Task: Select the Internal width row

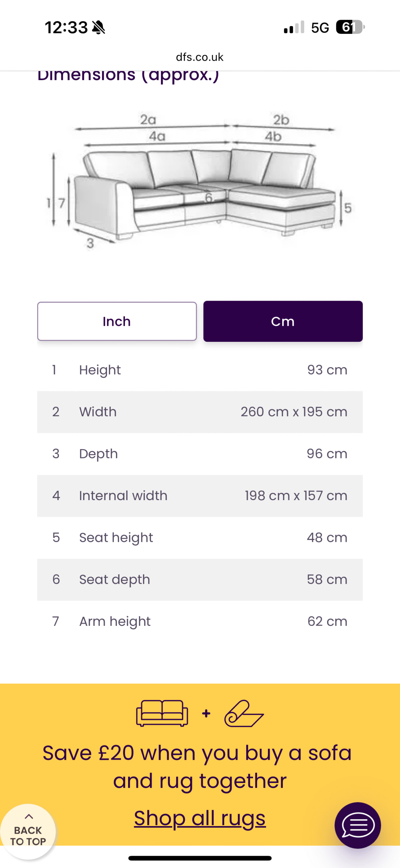Action: (x=200, y=496)
